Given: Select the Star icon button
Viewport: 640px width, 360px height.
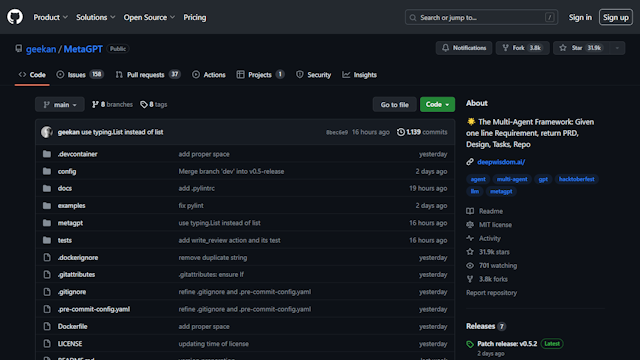Looking at the screenshot, I should pyautogui.click(x=563, y=48).
